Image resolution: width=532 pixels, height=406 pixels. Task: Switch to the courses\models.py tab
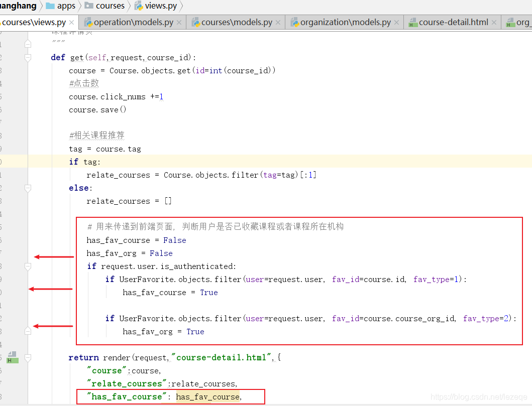(x=236, y=22)
